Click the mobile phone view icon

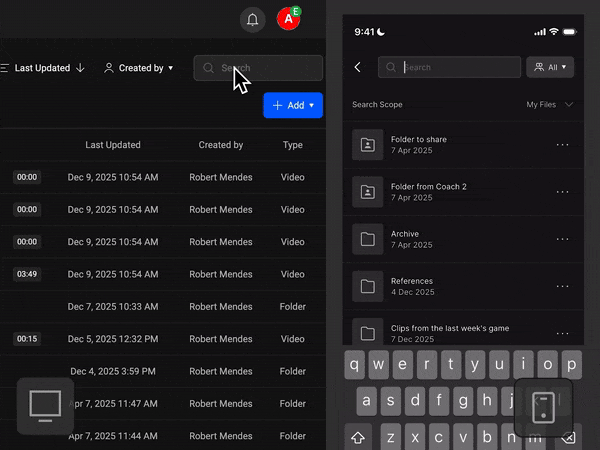543,407
